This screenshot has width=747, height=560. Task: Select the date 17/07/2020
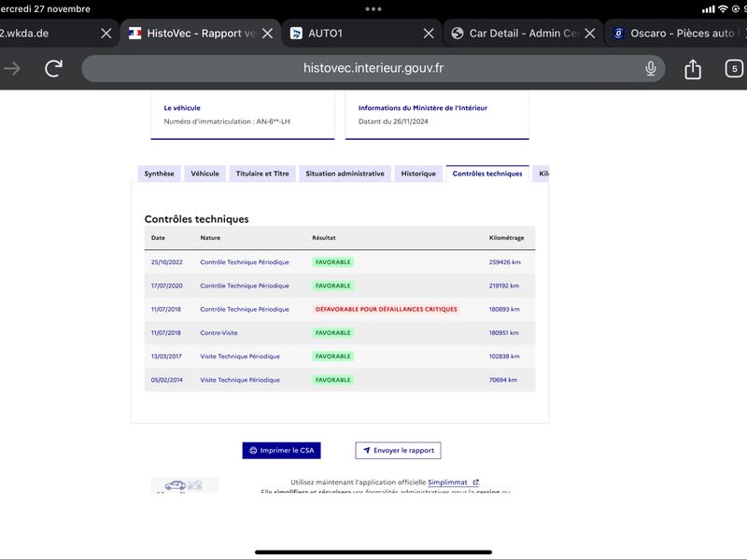(167, 286)
